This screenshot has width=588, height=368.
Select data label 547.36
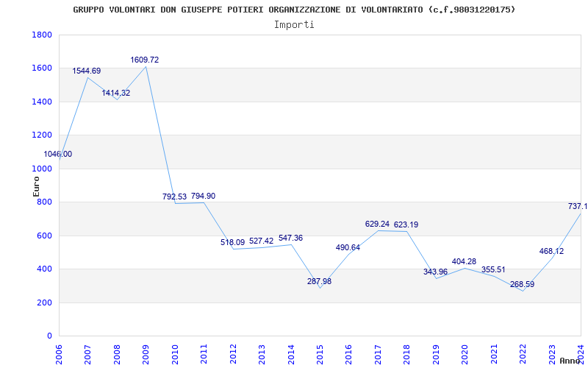tap(290, 238)
